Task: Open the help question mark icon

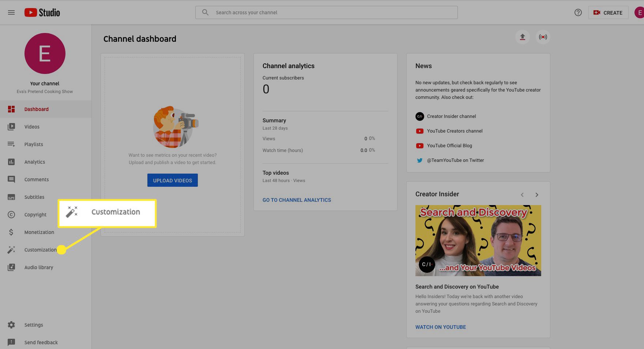Action: (x=578, y=12)
